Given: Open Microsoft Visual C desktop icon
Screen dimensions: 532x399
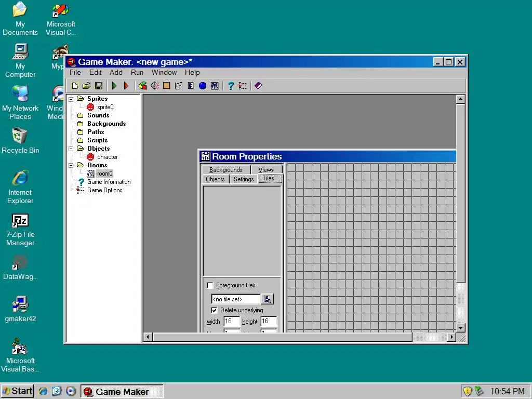Looking at the screenshot, I should point(61,19).
